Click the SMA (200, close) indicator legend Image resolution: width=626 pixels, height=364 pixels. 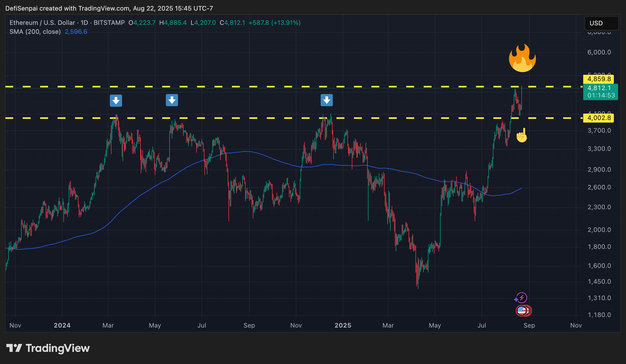tap(35, 32)
